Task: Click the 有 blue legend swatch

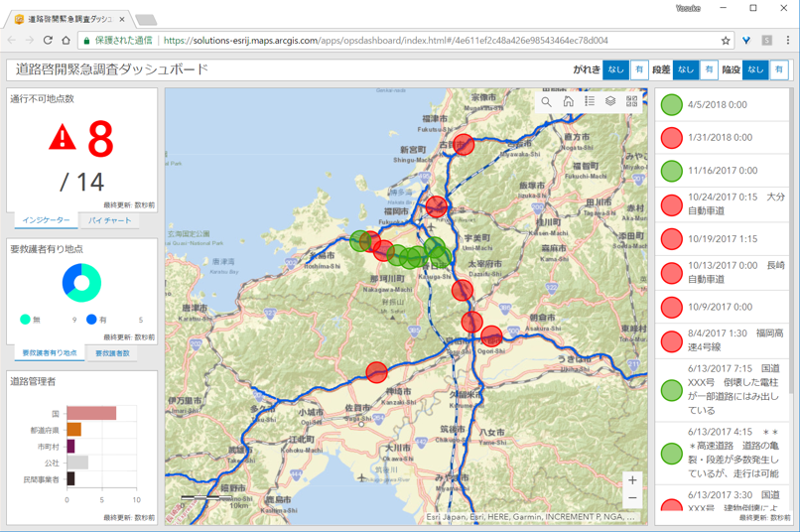Action: point(92,320)
